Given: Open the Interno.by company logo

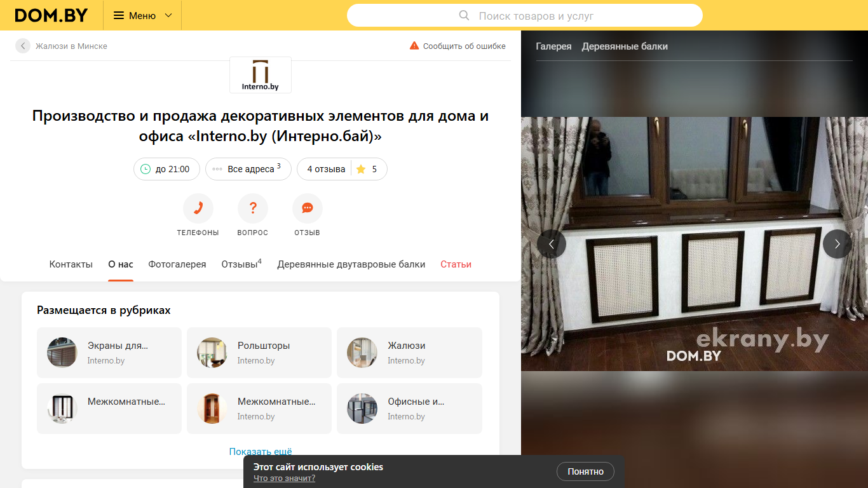Looking at the screenshot, I should 261,75.
